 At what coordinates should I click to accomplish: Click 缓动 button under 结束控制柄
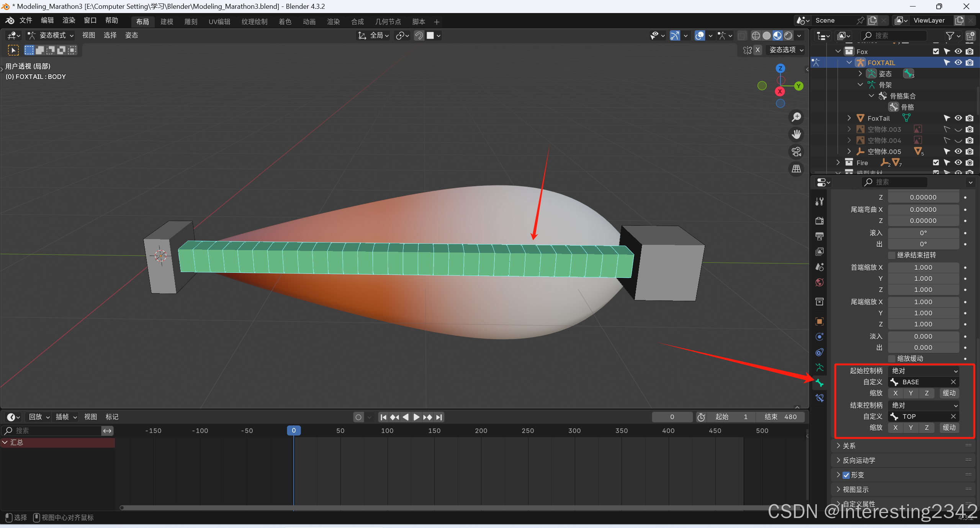point(949,428)
